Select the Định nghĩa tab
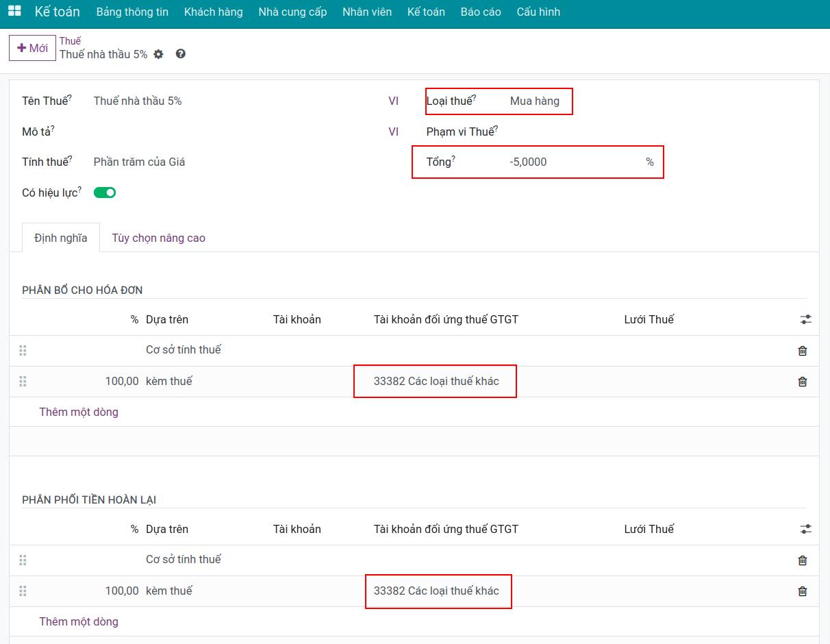The image size is (830, 644). pyautogui.click(x=61, y=238)
